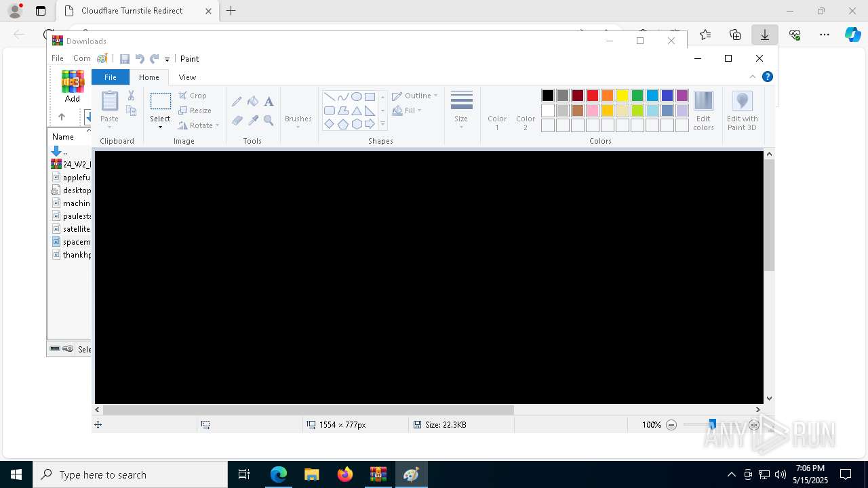Open the Brushes dropdown
Screen dimensions: 868x488
point(298,110)
